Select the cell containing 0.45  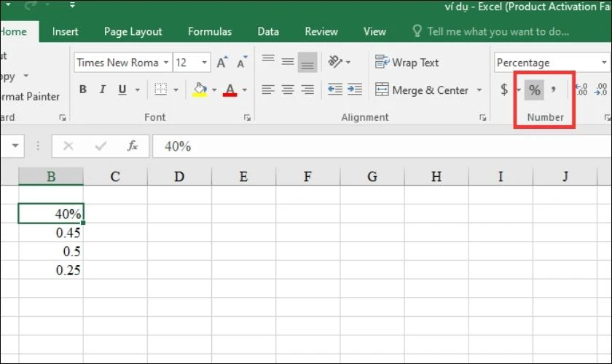(51, 232)
